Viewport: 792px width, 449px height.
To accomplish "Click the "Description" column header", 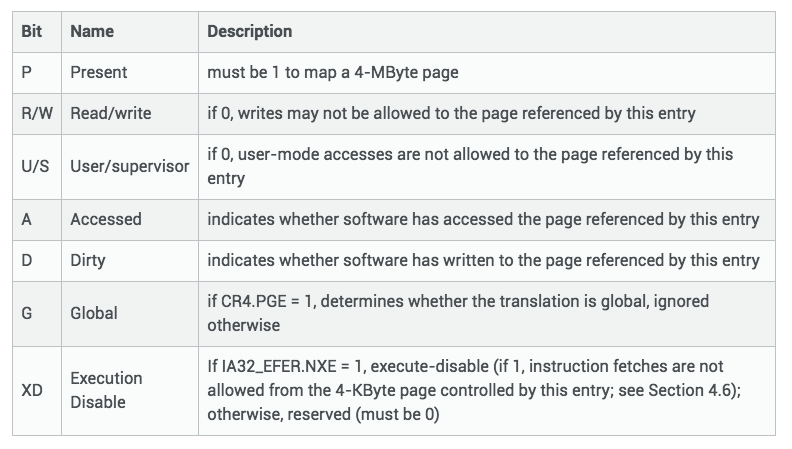I will (x=249, y=31).
